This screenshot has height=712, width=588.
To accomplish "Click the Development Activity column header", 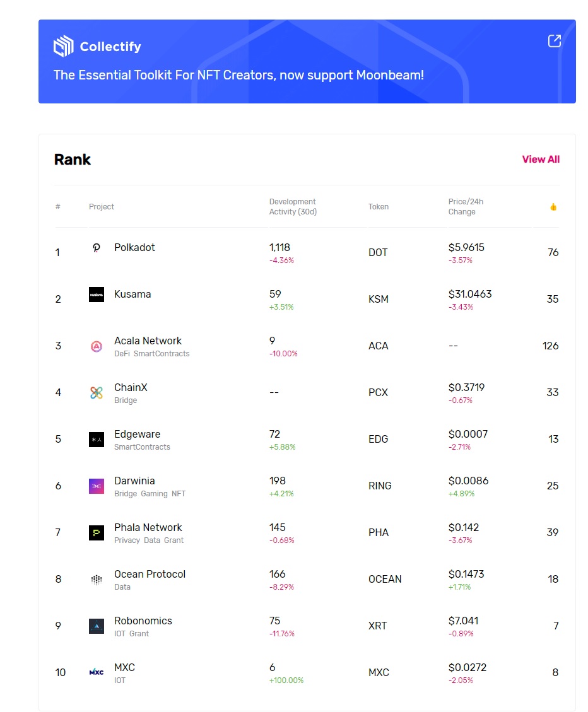I will pyautogui.click(x=293, y=207).
